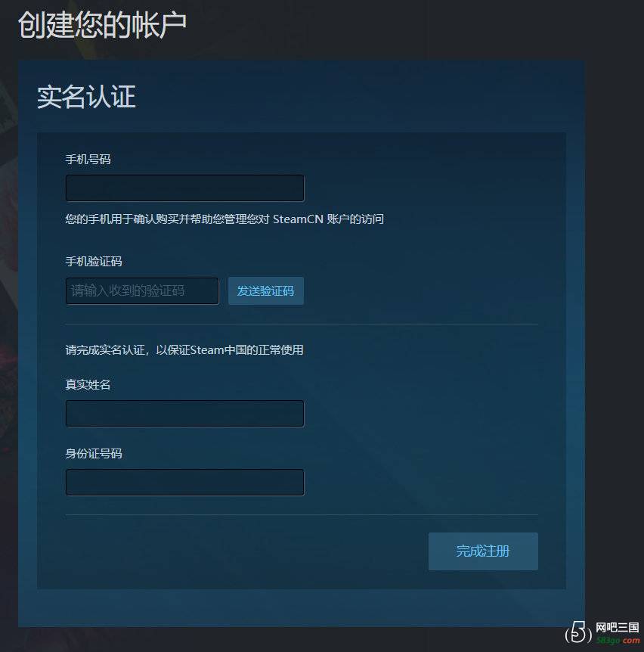This screenshot has height=652, width=644.
Task: Click the 请完成实名认证 Steam中国 notice text
Action: pyautogui.click(x=184, y=350)
